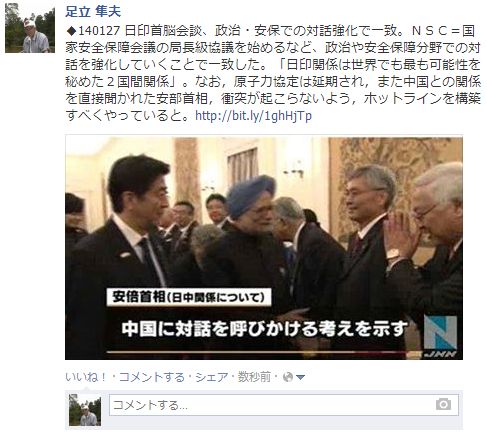This screenshot has height=444, width=487.
Task: Open the news video preview image
Action: [x=264, y=248]
